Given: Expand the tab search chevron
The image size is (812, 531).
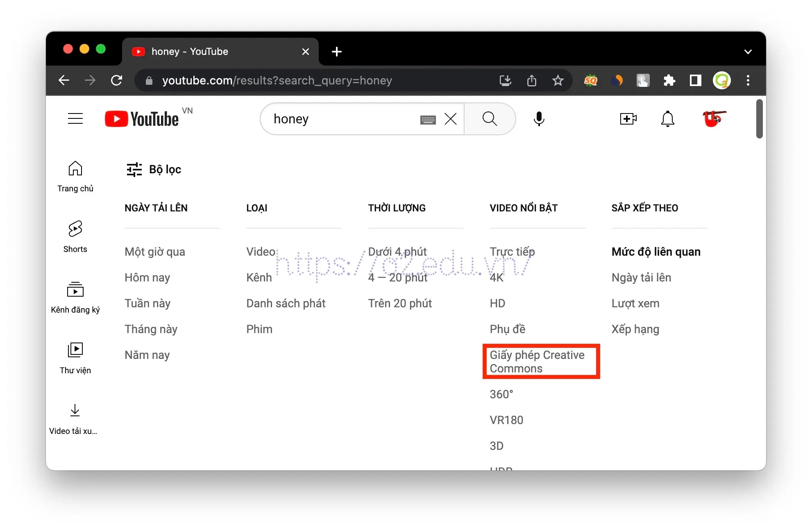Looking at the screenshot, I should pos(748,52).
